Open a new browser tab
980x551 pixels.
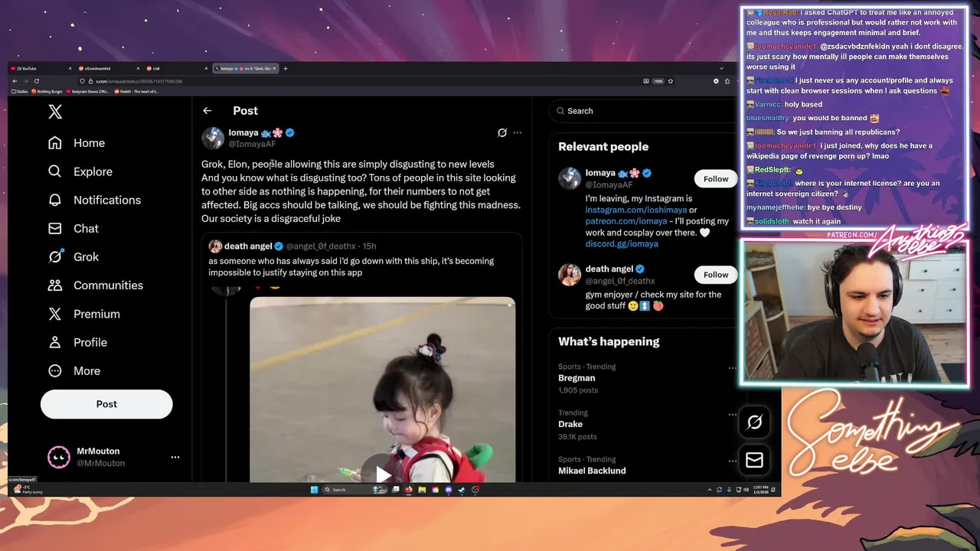click(x=286, y=68)
